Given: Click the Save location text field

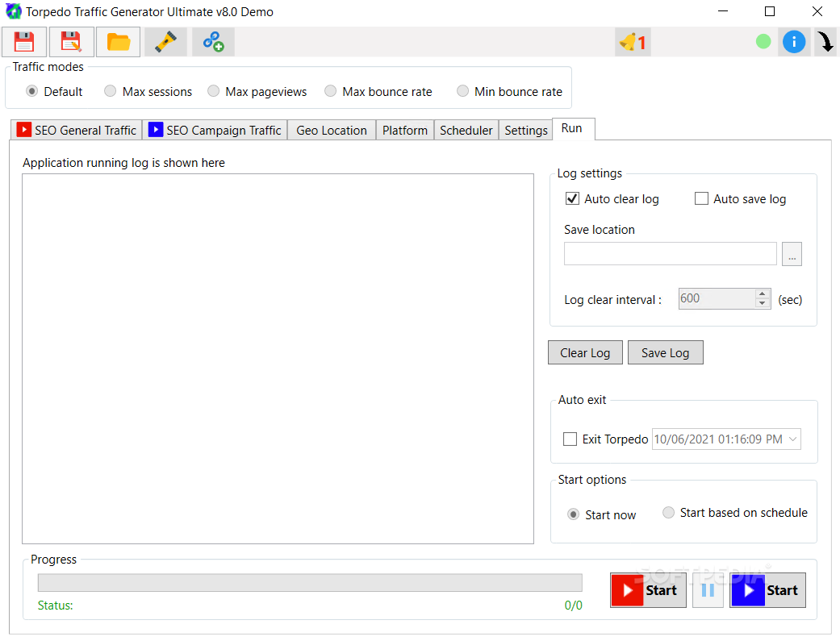Looking at the screenshot, I should click(x=671, y=253).
